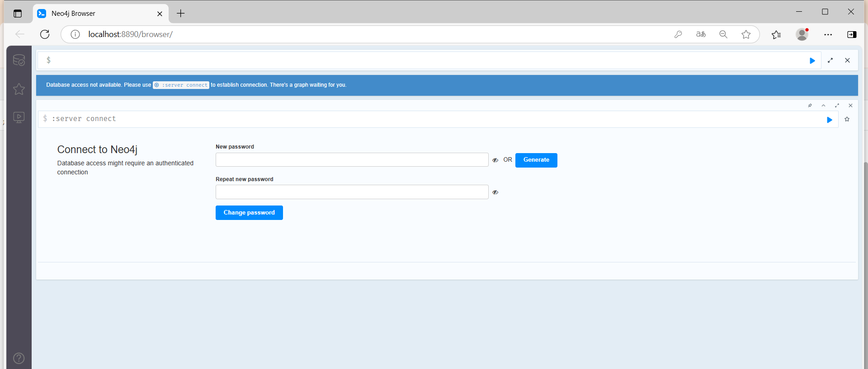Image resolution: width=868 pixels, height=369 pixels.
Task: Go back with browser back arrow
Action: 19,34
